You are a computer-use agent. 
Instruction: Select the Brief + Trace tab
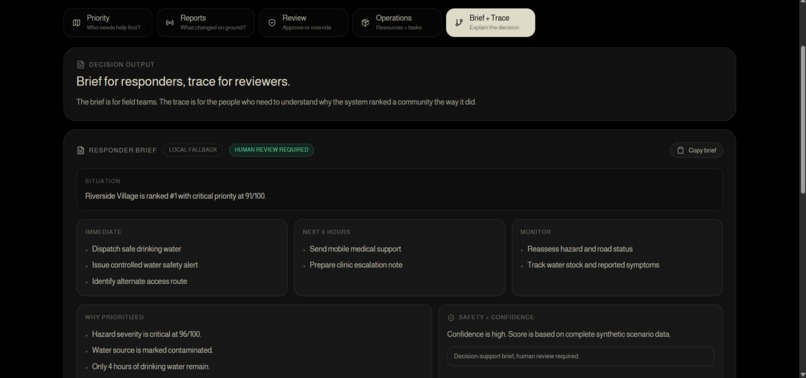tap(490, 23)
